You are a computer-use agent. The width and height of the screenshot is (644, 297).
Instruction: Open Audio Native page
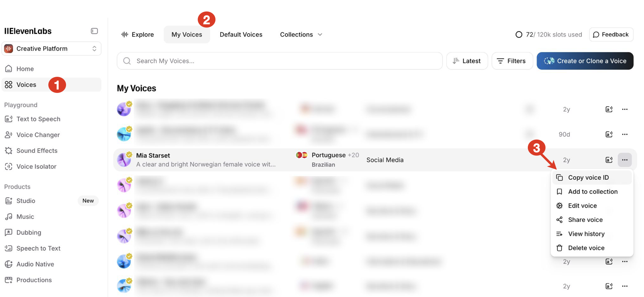51,264
